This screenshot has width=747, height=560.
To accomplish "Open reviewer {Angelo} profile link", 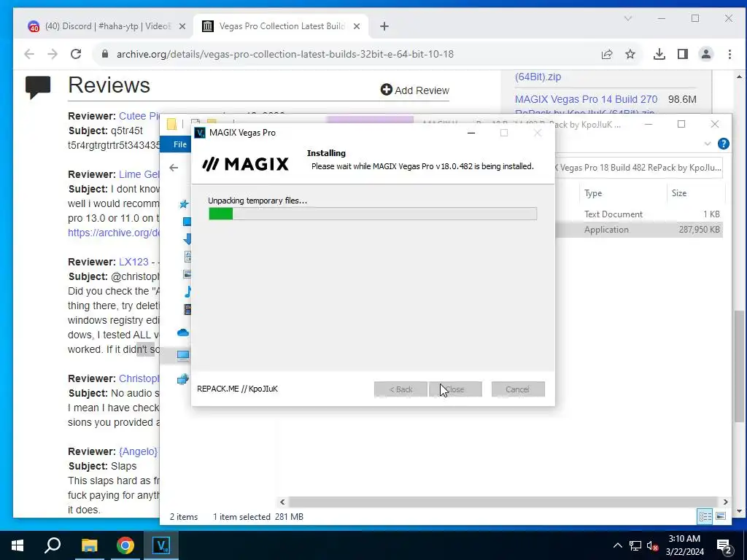I will pyautogui.click(x=138, y=451).
